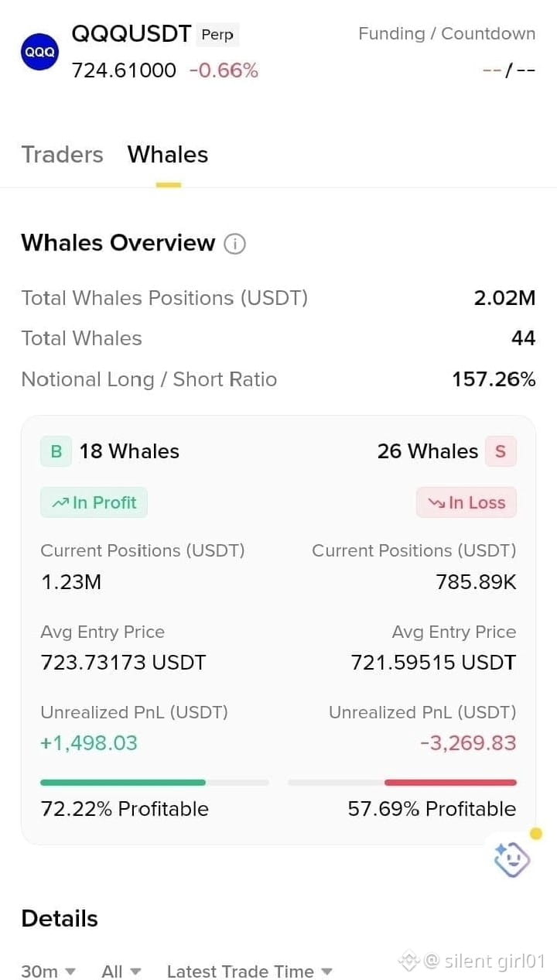Tap the green B long badge
Screen dimensions: 557x980
[x=56, y=451]
